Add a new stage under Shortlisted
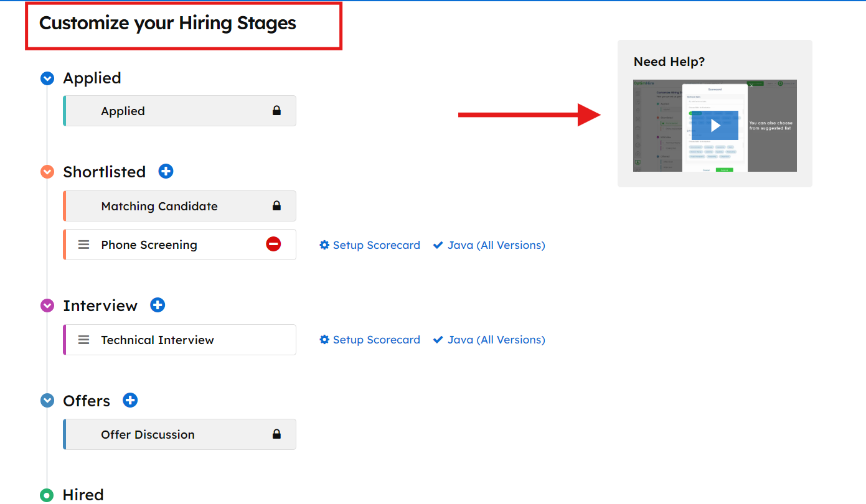Image resolution: width=866 pixels, height=504 pixels. [x=166, y=171]
